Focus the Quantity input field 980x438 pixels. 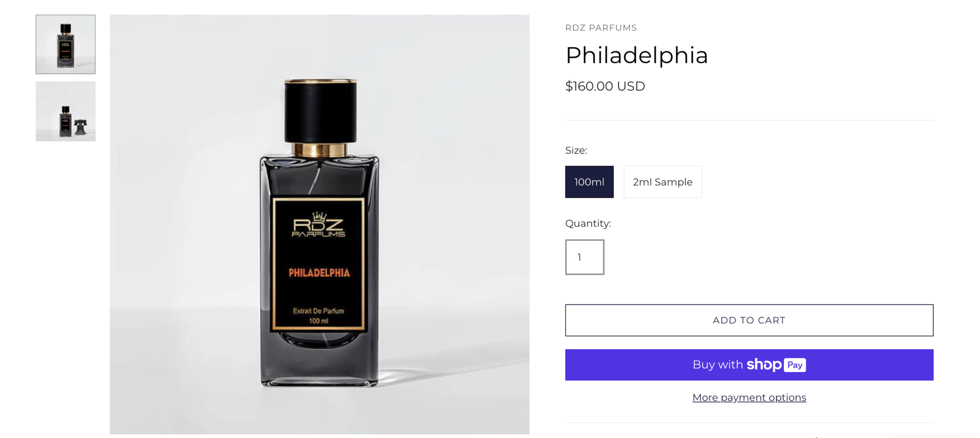584,257
